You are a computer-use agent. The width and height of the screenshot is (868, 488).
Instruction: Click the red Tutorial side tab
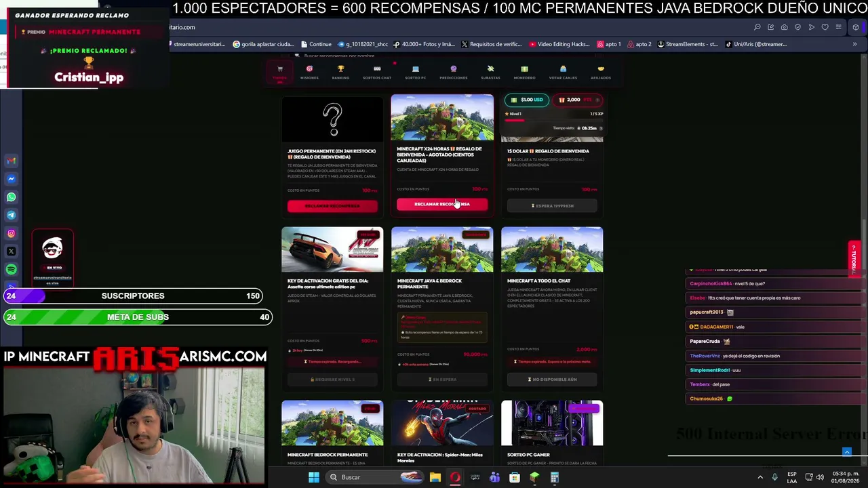(x=854, y=258)
